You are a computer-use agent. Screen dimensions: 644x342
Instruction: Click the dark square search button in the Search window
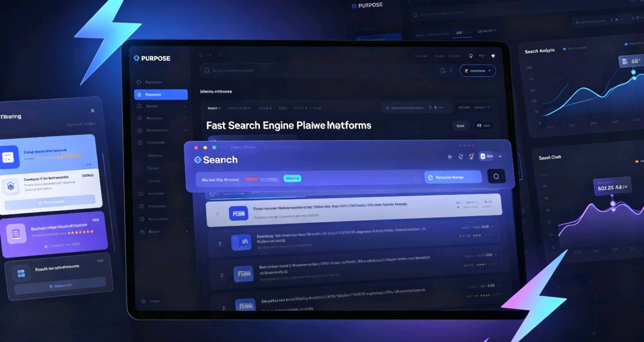tap(496, 177)
